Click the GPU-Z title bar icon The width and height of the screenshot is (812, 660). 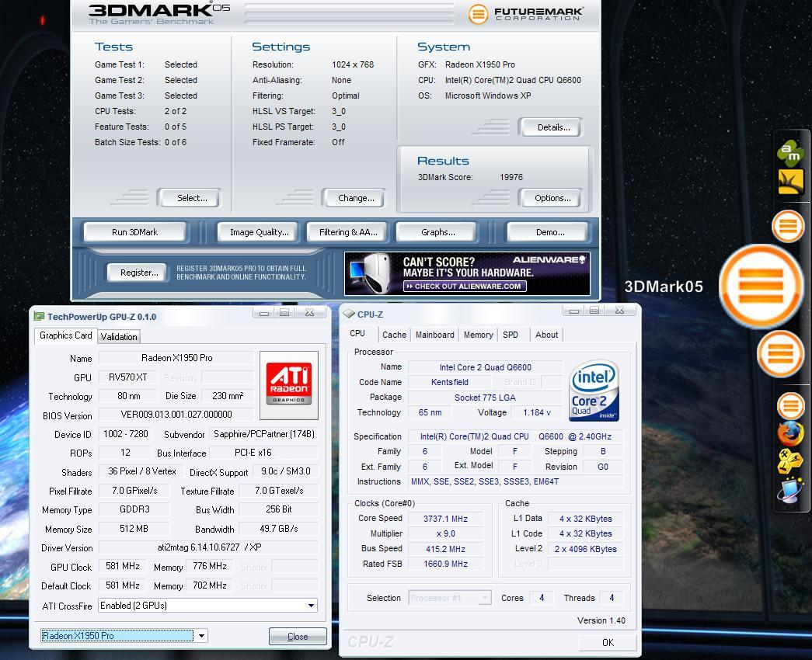(39, 316)
